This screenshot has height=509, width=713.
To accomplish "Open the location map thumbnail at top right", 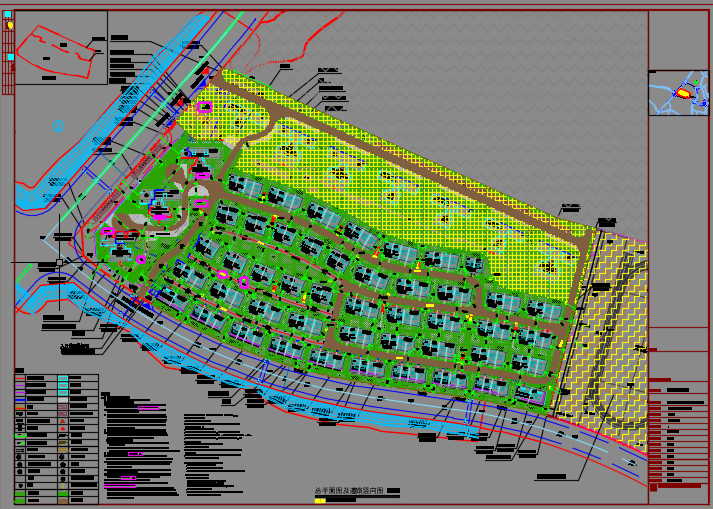I will point(678,93).
